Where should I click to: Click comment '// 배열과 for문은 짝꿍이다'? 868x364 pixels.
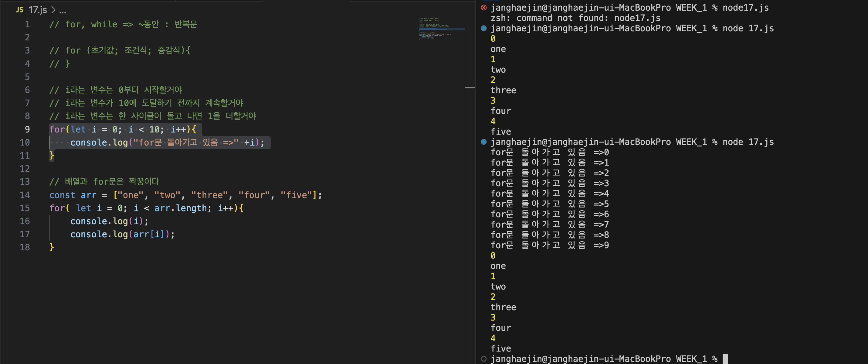pos(104,181)
